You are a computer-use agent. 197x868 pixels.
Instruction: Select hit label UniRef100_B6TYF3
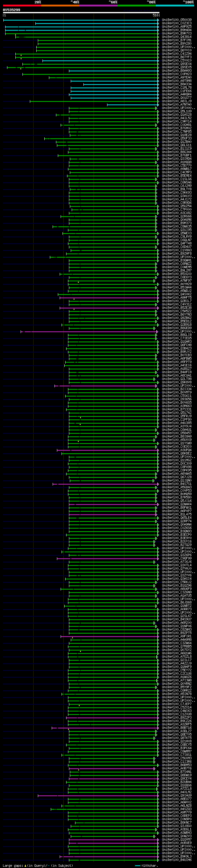[177, 57]
